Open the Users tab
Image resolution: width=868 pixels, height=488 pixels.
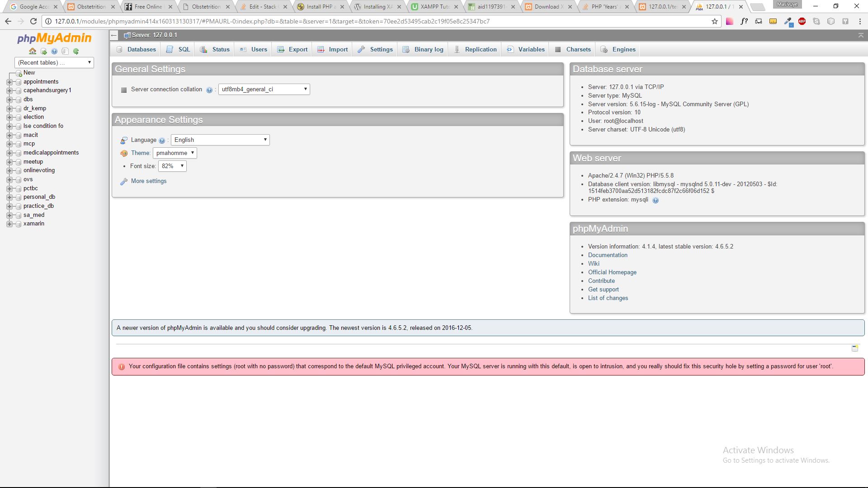(253, 50)
